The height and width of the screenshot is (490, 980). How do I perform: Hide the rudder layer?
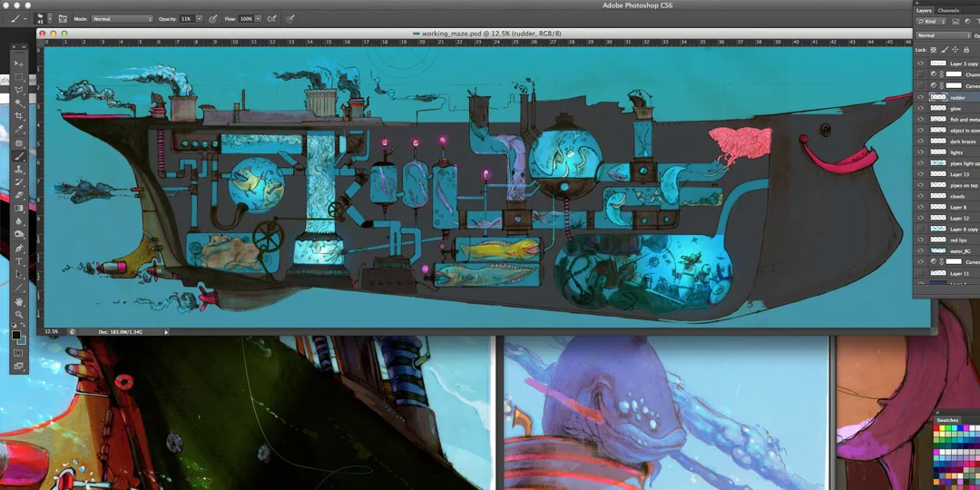(920, 97)
